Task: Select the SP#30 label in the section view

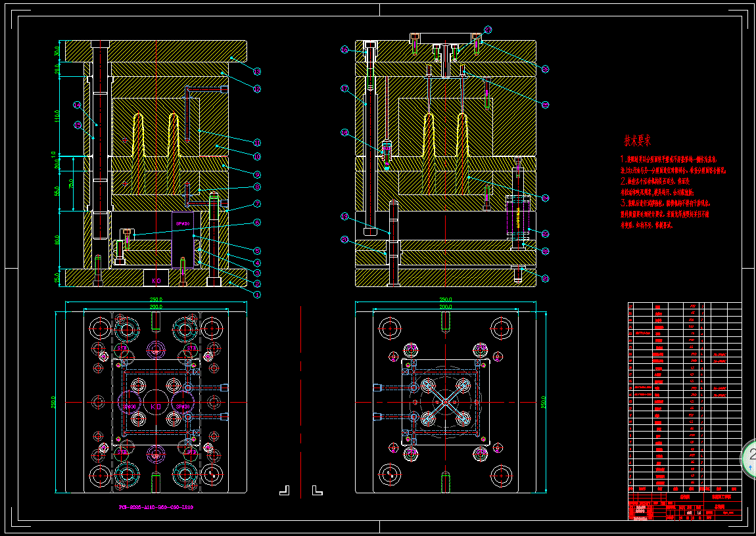Action: 183,224
